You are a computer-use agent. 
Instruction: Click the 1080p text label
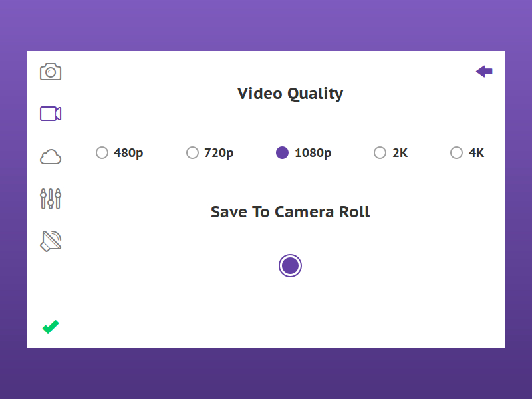313,153
